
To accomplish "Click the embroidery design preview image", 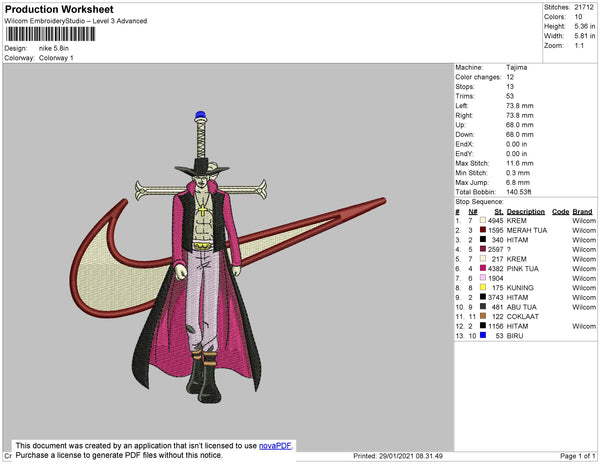I will coord(228,257).
